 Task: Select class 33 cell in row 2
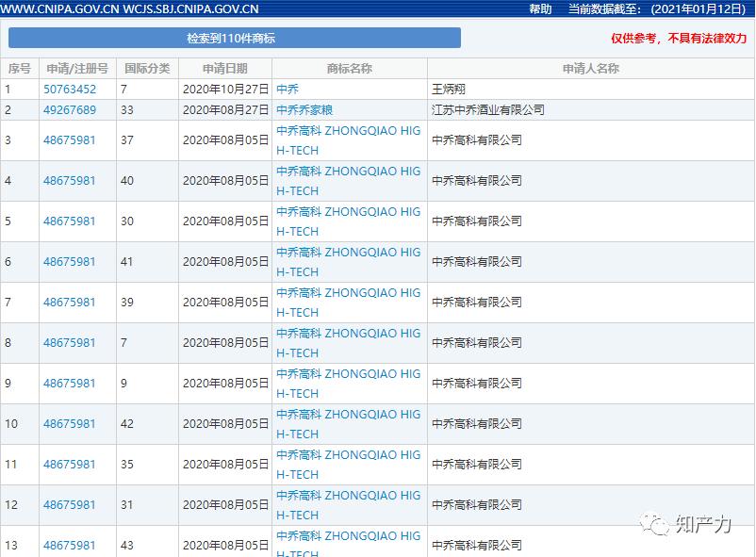[147, 110]
